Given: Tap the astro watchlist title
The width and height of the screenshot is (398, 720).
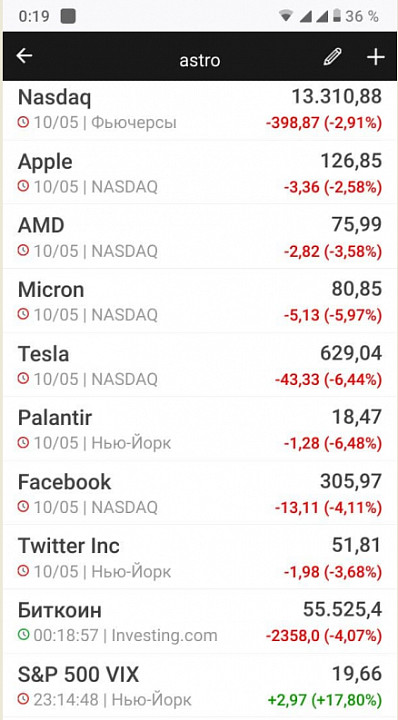Looking at the screenshot, I should point(200,61).
